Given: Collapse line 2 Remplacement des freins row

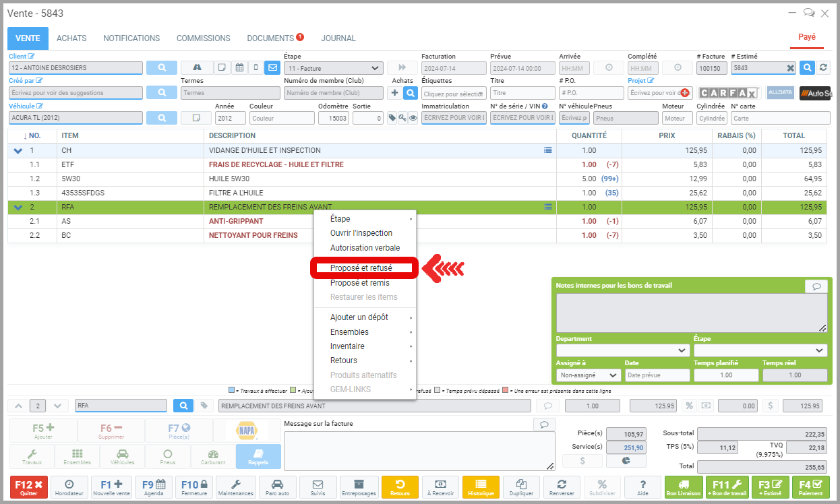Looking at the screenshot, I should [x=18, y=208].
